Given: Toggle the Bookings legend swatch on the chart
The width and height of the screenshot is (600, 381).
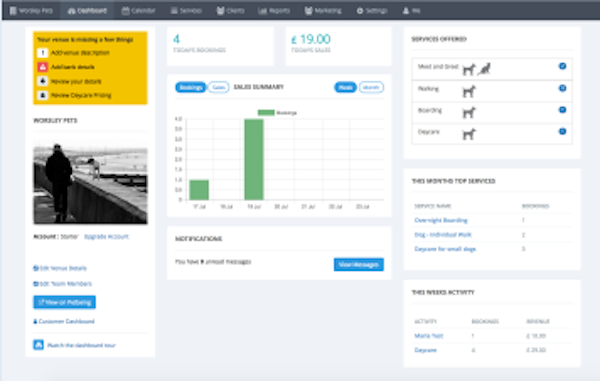Looking at the screenshot, I should click(x=266, y=112).
